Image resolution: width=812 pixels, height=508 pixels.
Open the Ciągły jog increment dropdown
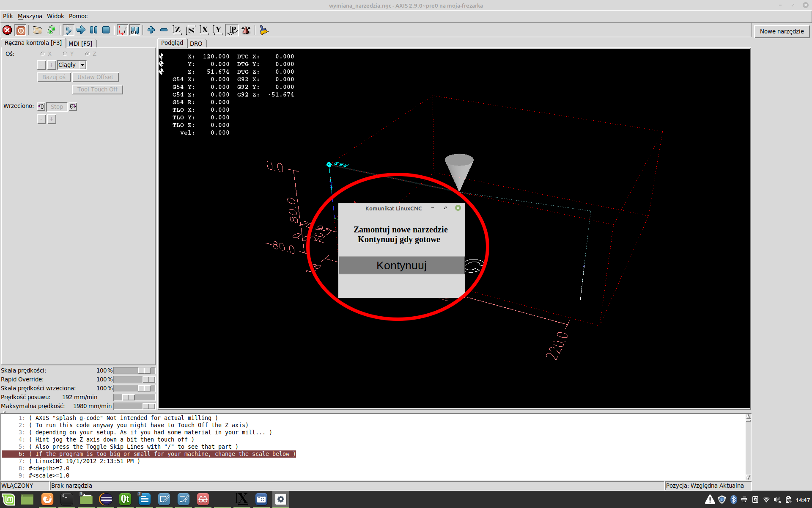pos(83,65)
